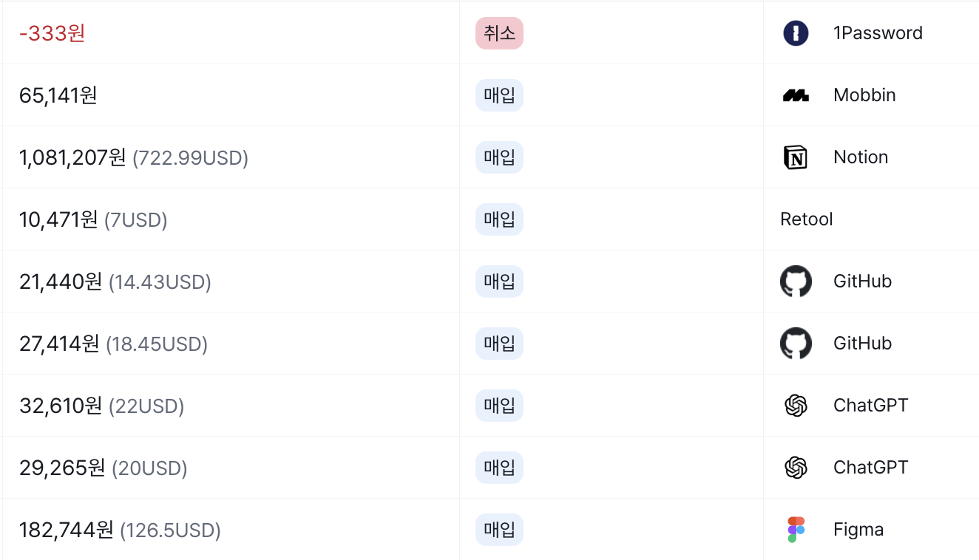
Task: Select the Notion merchant name
Action: 861,157
